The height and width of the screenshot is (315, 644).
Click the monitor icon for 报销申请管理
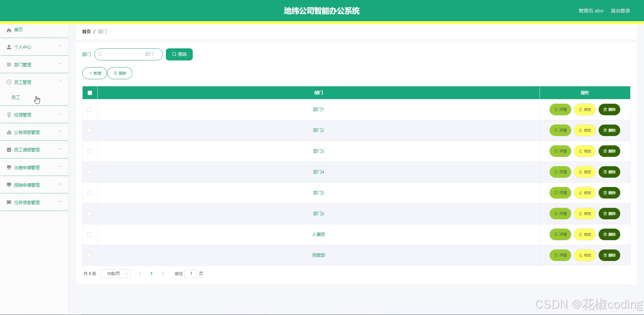tap(9, 185)
